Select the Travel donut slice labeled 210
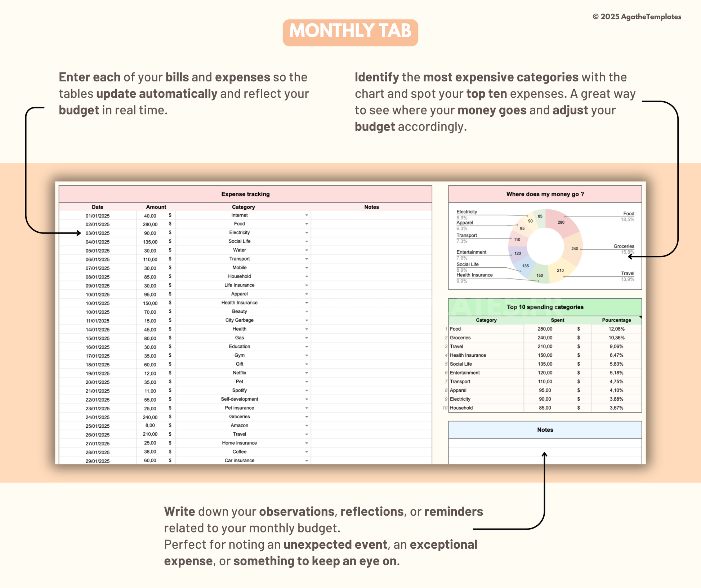701x588 pixels. pyautogui.click(x=559, y=271)
